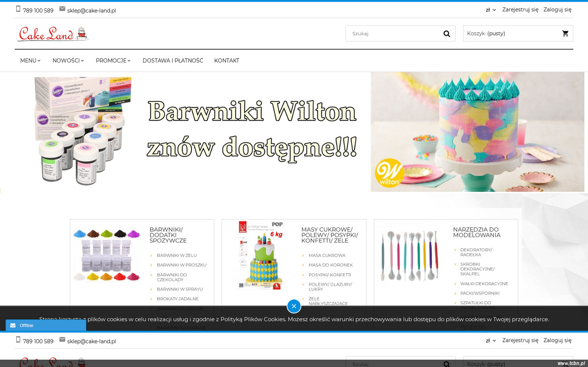
Task: Open BARWNIKI W ŻELU link
Action: tap(177, 255)
